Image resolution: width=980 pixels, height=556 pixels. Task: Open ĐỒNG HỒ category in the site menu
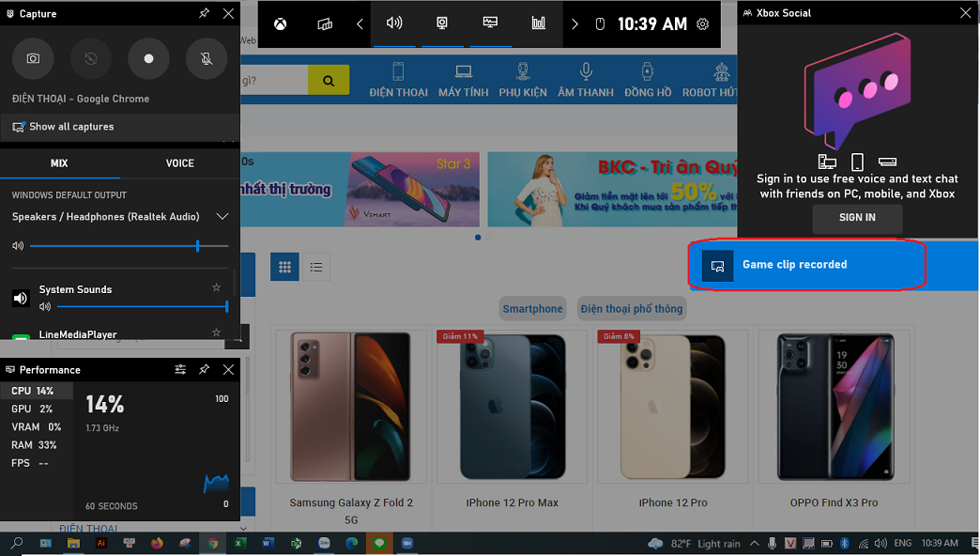point(648,80)
